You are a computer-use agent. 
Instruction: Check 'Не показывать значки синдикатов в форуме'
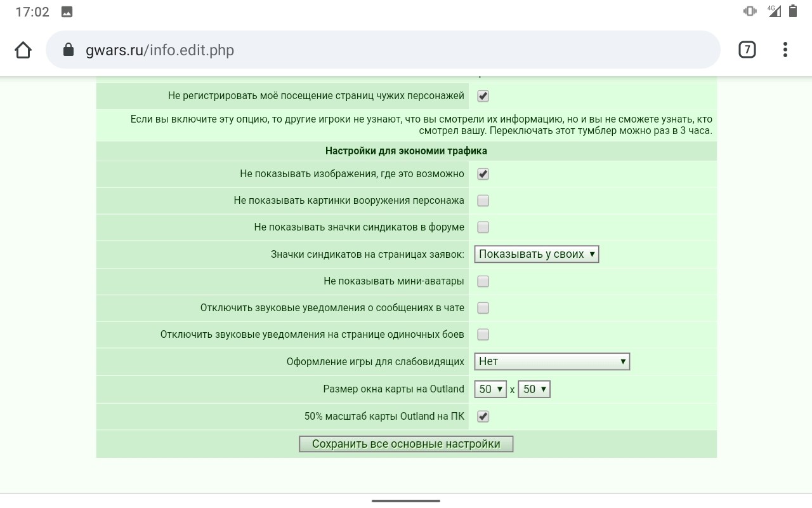tap(483, 227)
